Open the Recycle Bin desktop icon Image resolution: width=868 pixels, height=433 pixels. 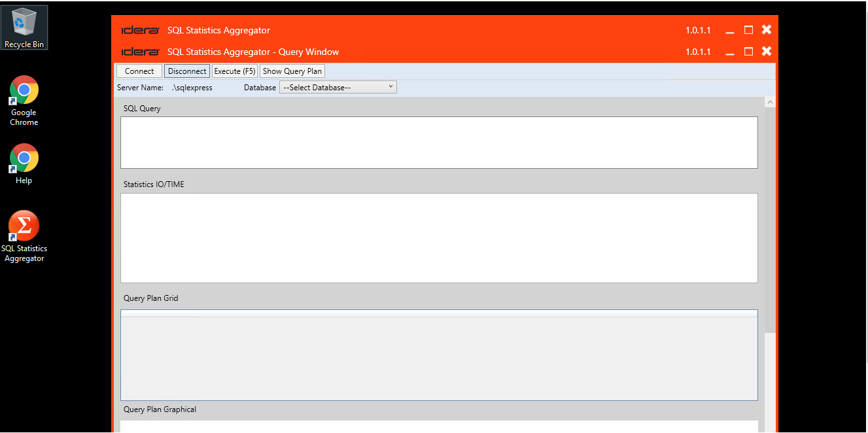click(x=24, y=27)
